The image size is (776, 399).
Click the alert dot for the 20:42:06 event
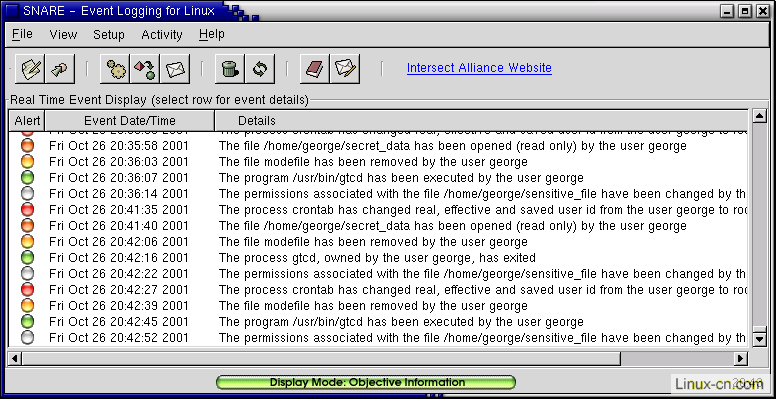28,242
